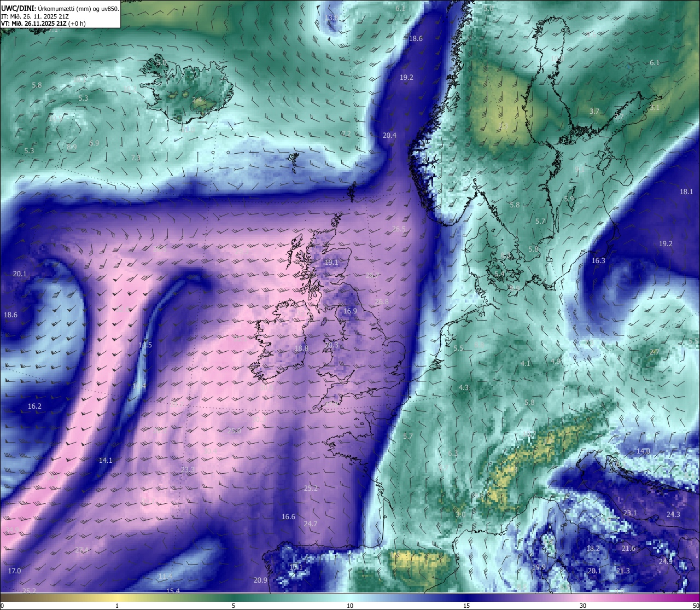The width and height of the screenshot is (700, 610).
Task: Click the 21.3 value in the Tyrrhenian Sea
Action: [x=622, y=571]
